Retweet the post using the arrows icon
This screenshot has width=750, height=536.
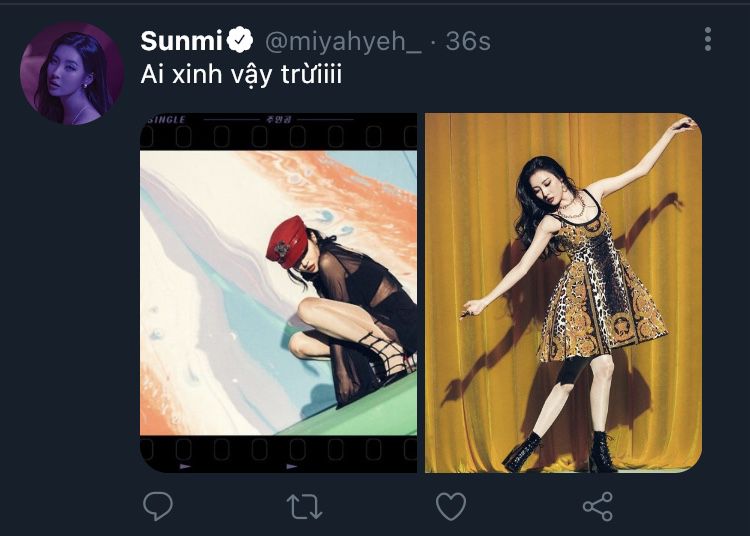point(305,506)
